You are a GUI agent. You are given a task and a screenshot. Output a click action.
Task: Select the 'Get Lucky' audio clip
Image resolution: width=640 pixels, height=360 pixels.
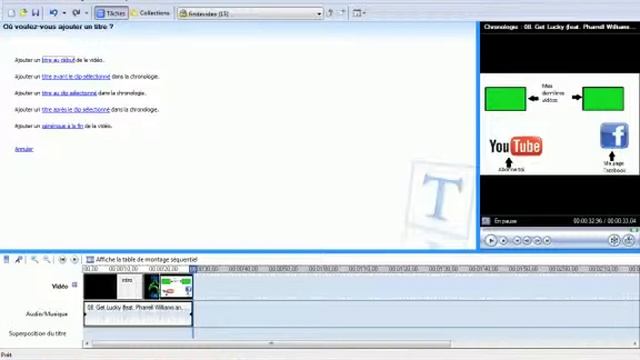click(x=138, y=314)
